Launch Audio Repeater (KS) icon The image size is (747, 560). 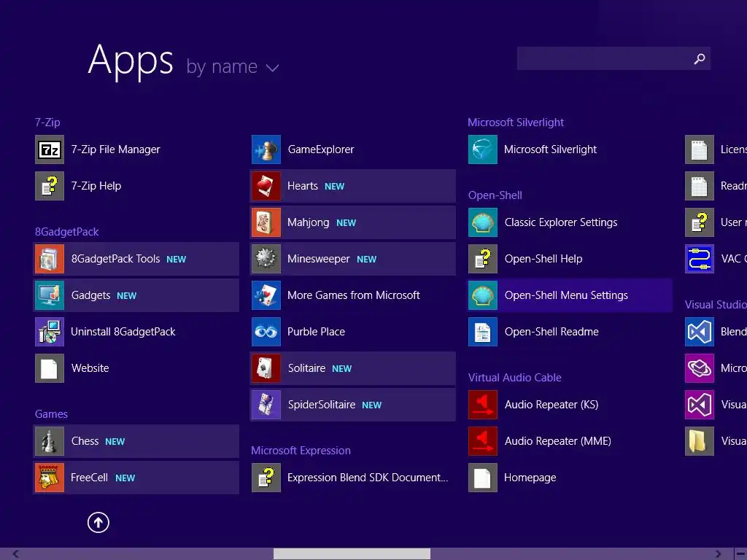click(483, 405)
